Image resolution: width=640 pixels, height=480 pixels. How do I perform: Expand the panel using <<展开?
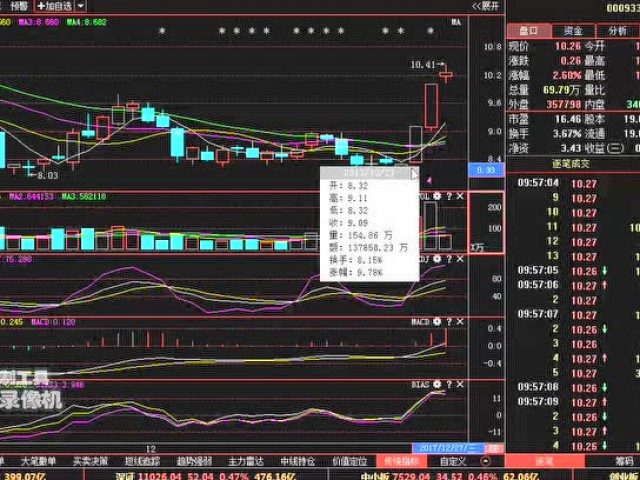(485, 6)
